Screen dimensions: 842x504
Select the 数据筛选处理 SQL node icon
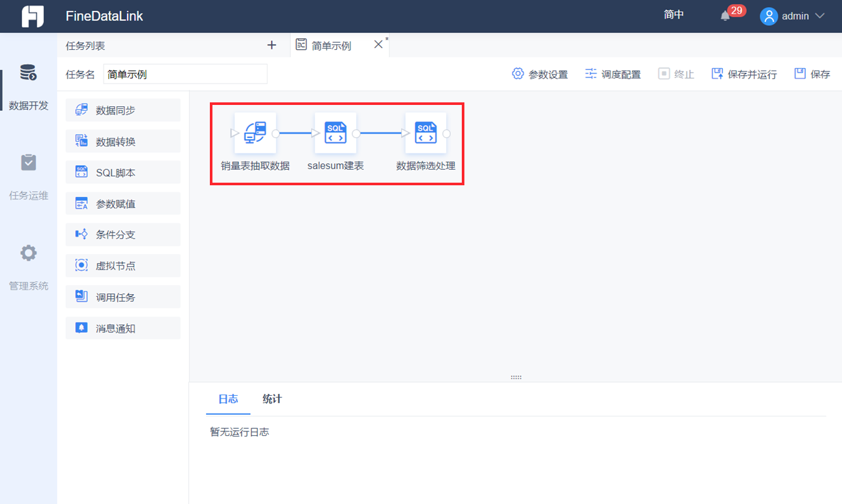click(426, 133)
